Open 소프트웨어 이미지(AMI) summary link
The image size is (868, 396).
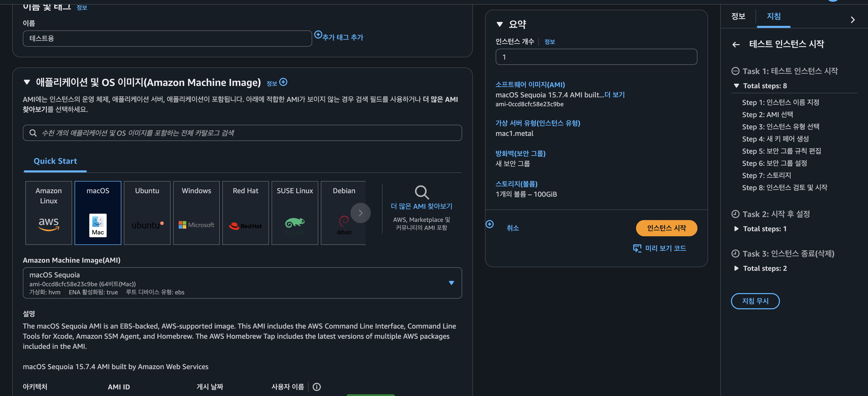pos(530,85)
